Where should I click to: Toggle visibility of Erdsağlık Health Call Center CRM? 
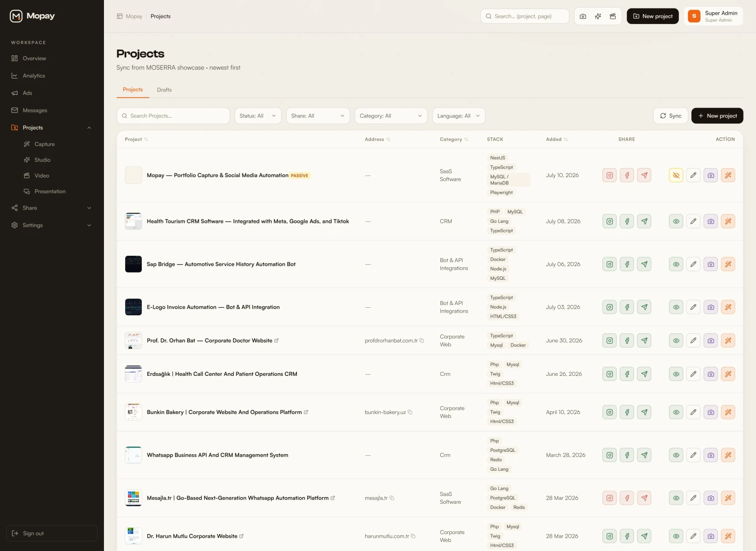pyautogui.click(x=676, y=374)
